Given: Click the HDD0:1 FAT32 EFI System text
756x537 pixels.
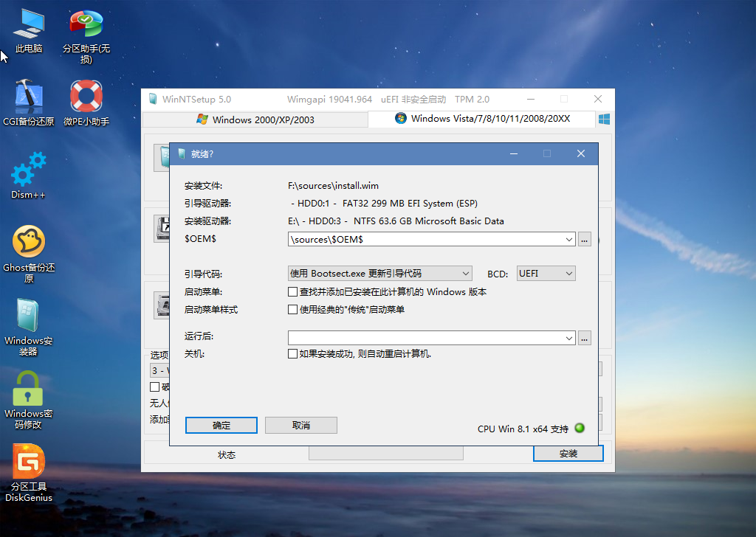Looking at the screenshot, I should pyautogui.click(x=384, y=204).
